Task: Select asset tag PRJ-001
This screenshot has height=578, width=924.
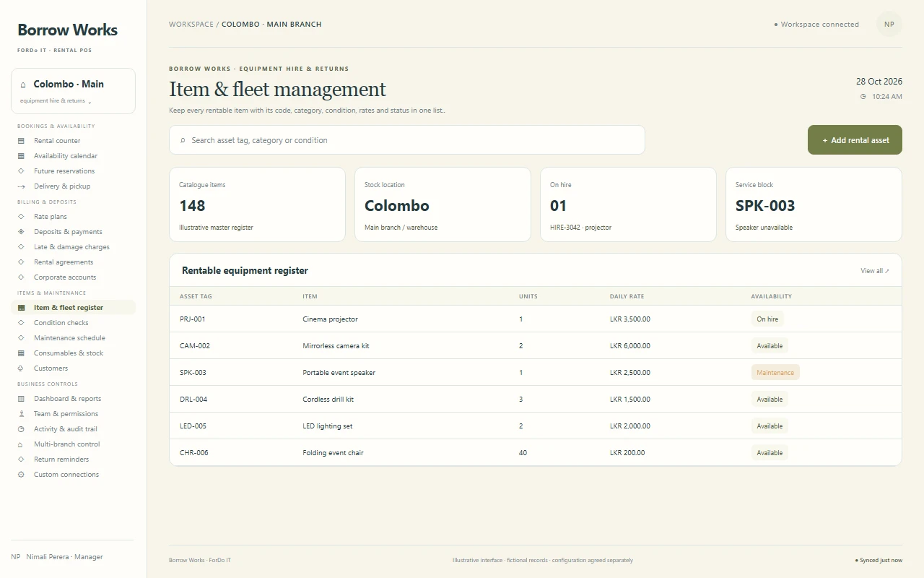Action: pos(193,319)
